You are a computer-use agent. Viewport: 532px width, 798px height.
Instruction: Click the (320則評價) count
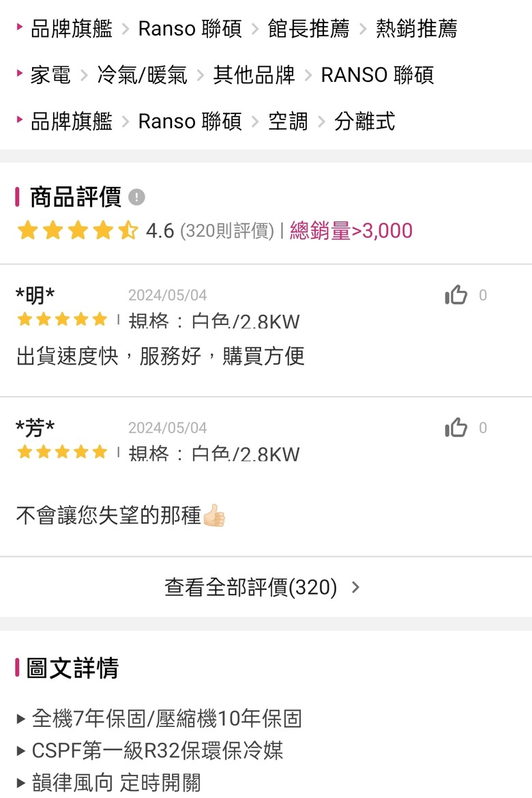[227, 231]
